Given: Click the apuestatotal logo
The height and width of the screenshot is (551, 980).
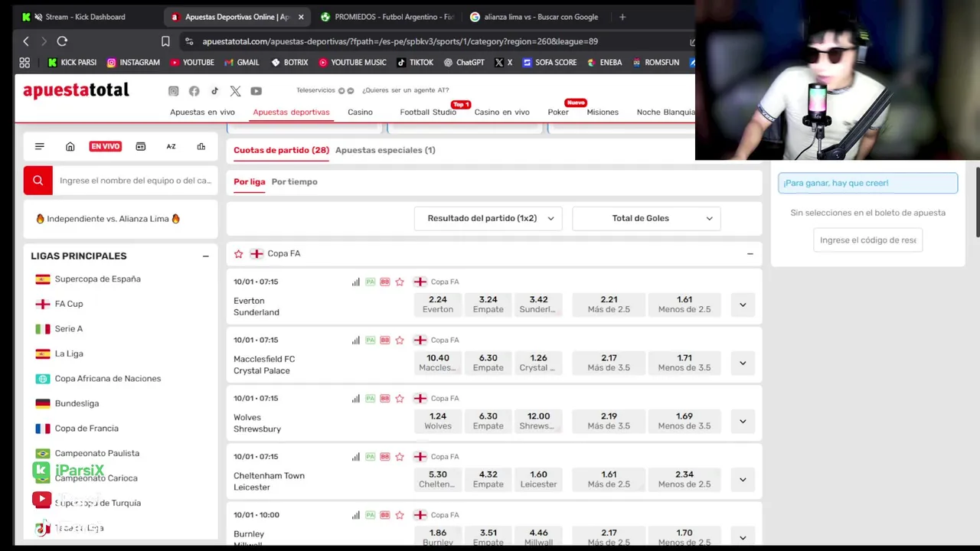Looking at the screenshot, I should pos(76,90).
